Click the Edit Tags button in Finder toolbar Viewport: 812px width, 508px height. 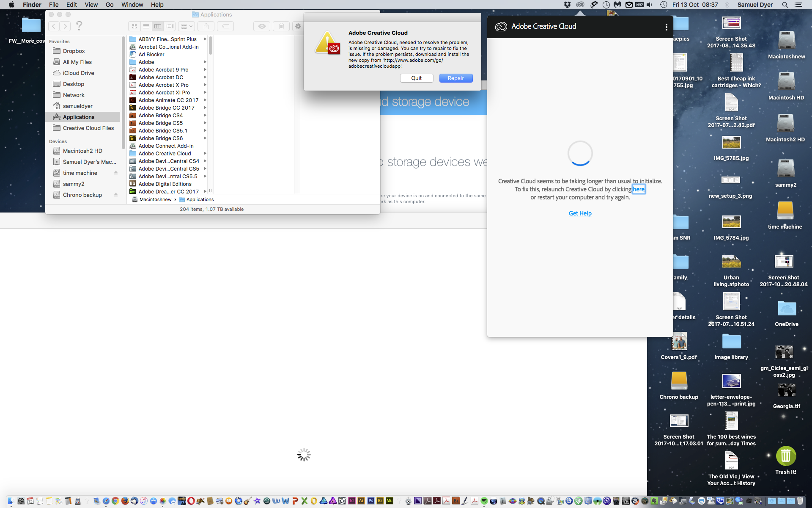point(226,26)
